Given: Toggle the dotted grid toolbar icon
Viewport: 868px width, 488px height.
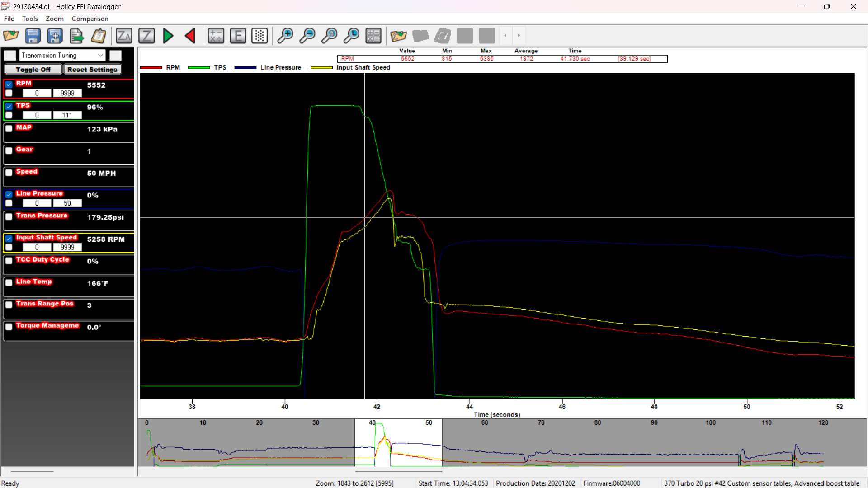Looking at the screenshot, I should (260, 36).
